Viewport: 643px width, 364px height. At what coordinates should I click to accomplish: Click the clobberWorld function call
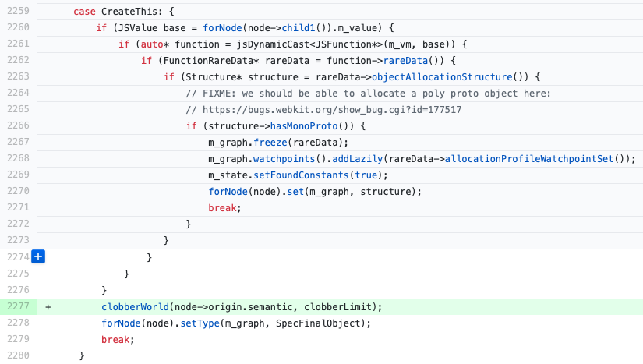135,306
